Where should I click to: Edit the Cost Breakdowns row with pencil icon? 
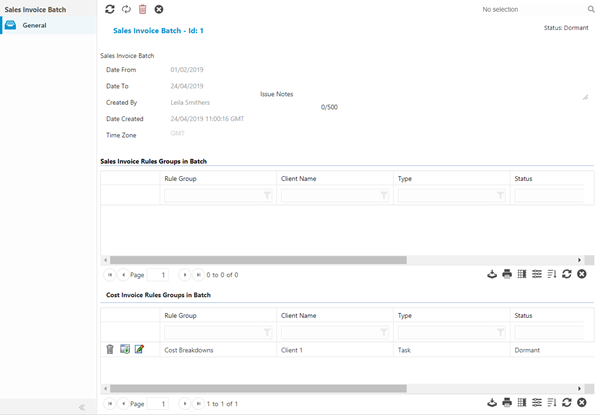(x=140, y=349)
